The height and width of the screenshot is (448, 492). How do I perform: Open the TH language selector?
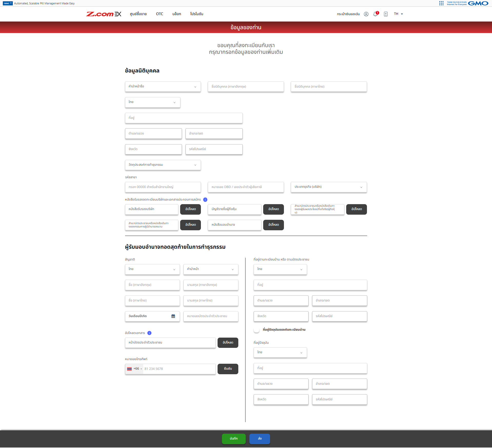coord(398,14)
